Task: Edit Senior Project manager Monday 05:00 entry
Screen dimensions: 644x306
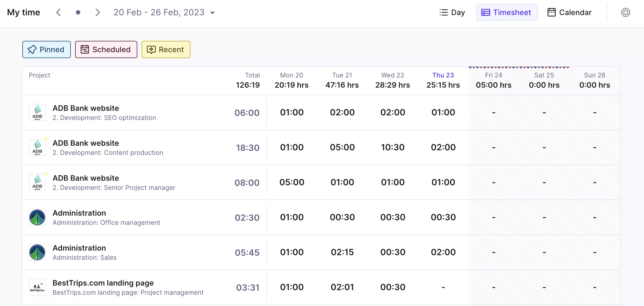Action: pyautogui.click(x=292, y=182)
